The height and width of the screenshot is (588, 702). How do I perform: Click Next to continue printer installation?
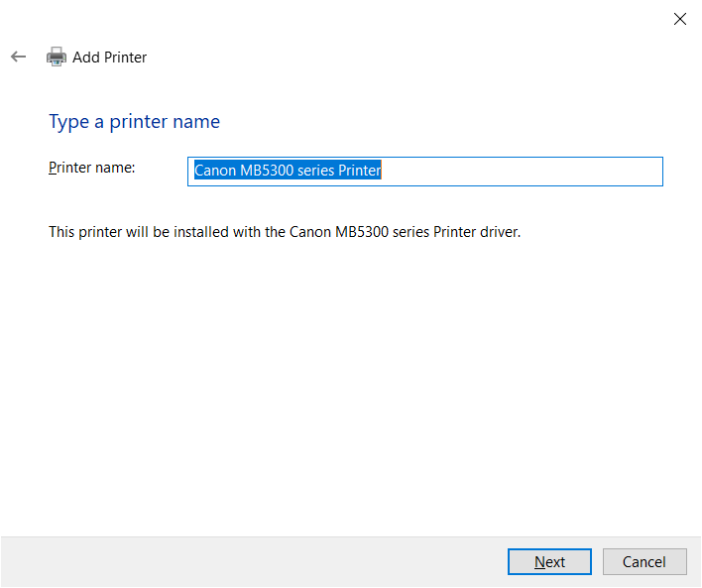point(549,561)
